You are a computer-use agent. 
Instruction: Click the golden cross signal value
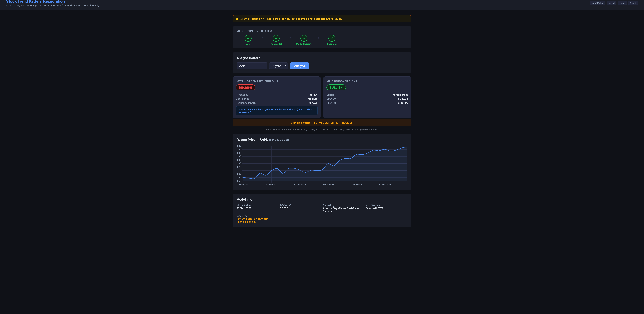click(x=400, y=95)
